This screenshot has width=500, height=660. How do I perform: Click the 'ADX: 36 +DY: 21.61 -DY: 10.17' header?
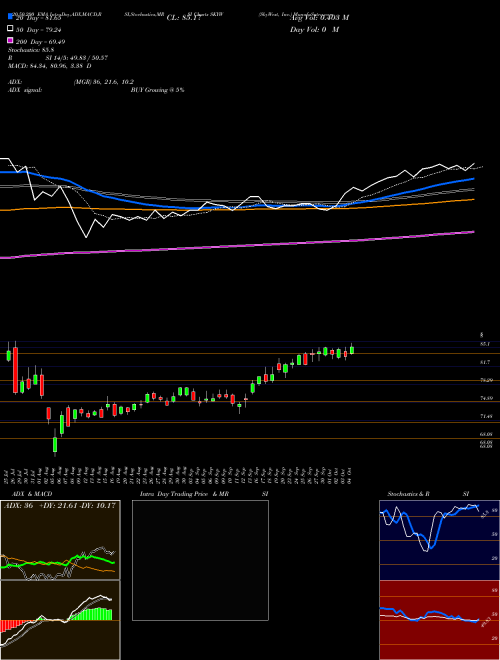60,505
